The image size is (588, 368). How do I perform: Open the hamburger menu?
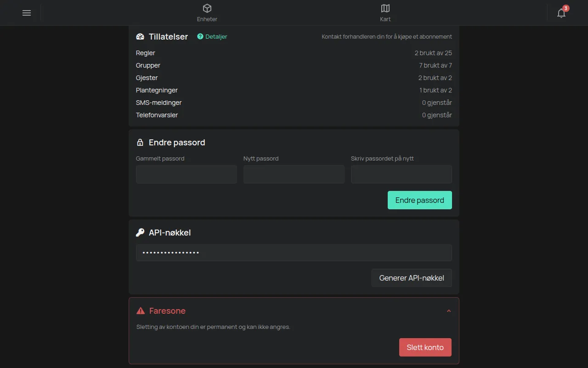coord(27,13)
